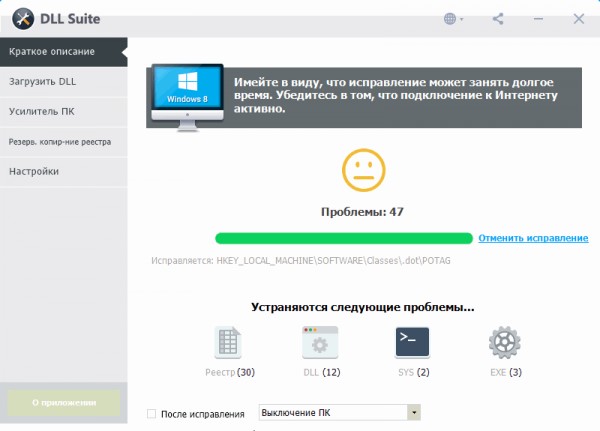This screenshot has width=600, height=431.
Task: Click the Реестр (30) label
Action: coord(230,372)
